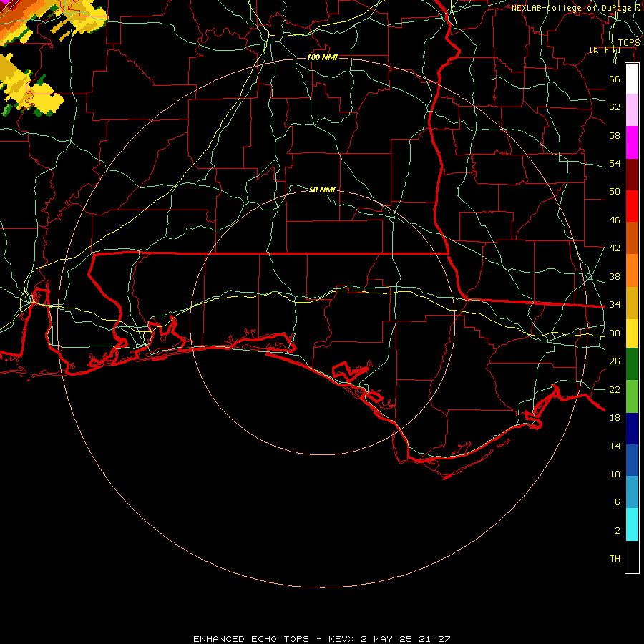Click the '50' legend value

pyautogui.click(x=615, y=192)
